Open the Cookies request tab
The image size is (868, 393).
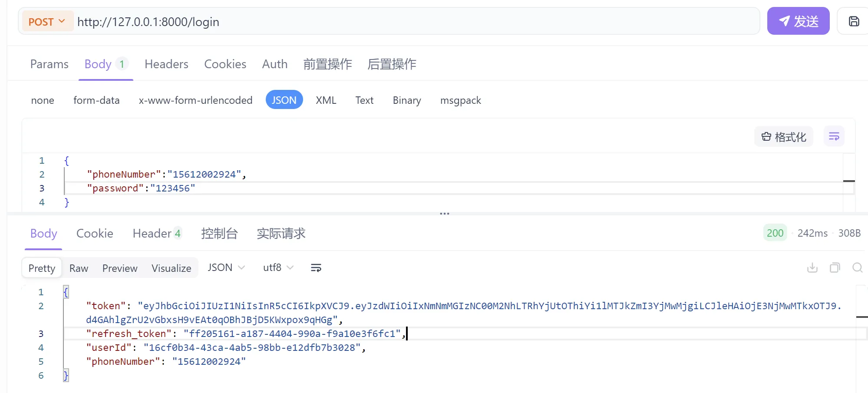tap(225, 64)
